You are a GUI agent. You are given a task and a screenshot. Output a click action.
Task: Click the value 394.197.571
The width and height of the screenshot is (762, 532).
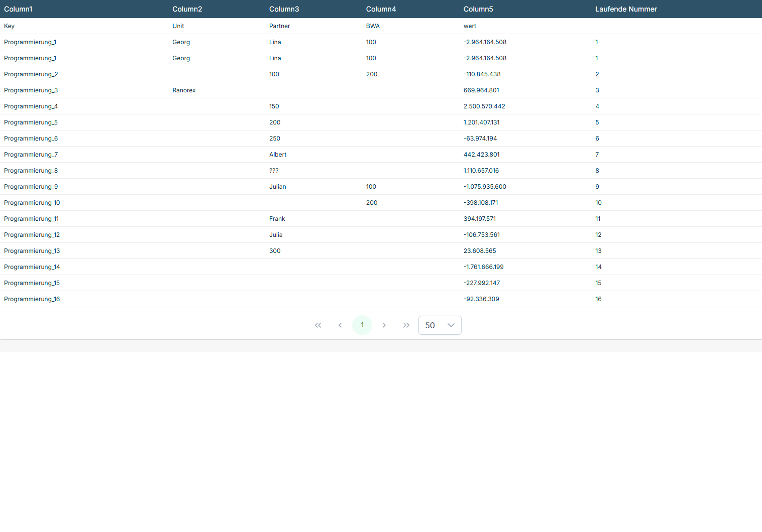480,219
